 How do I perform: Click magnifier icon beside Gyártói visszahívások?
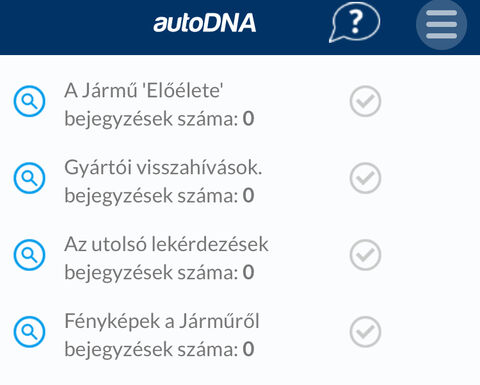29,178
